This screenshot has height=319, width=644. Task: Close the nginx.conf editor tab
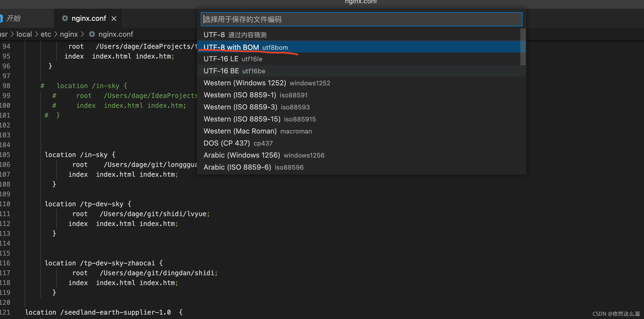coord(114,19)
